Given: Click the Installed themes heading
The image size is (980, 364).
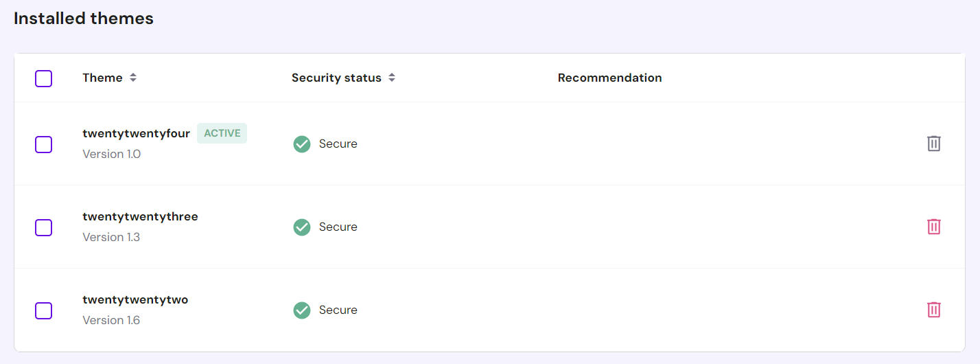Looking at the screenshot, I should [84, 19].
